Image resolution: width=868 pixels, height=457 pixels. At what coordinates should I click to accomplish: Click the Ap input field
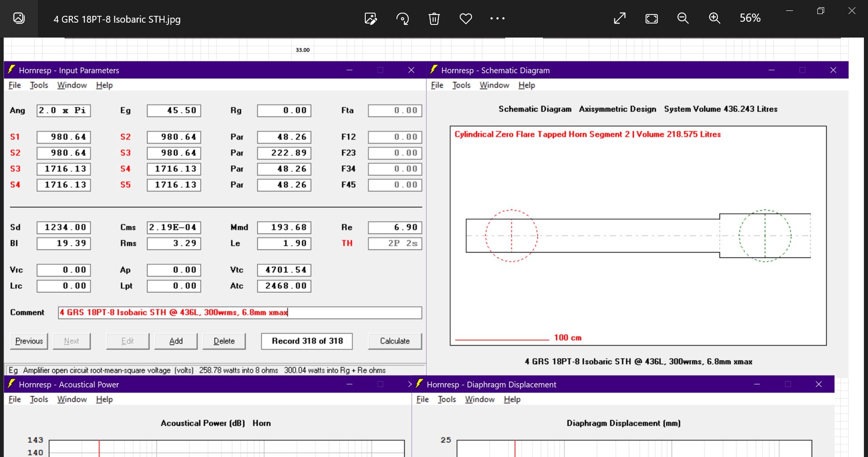tap(174, 270)
